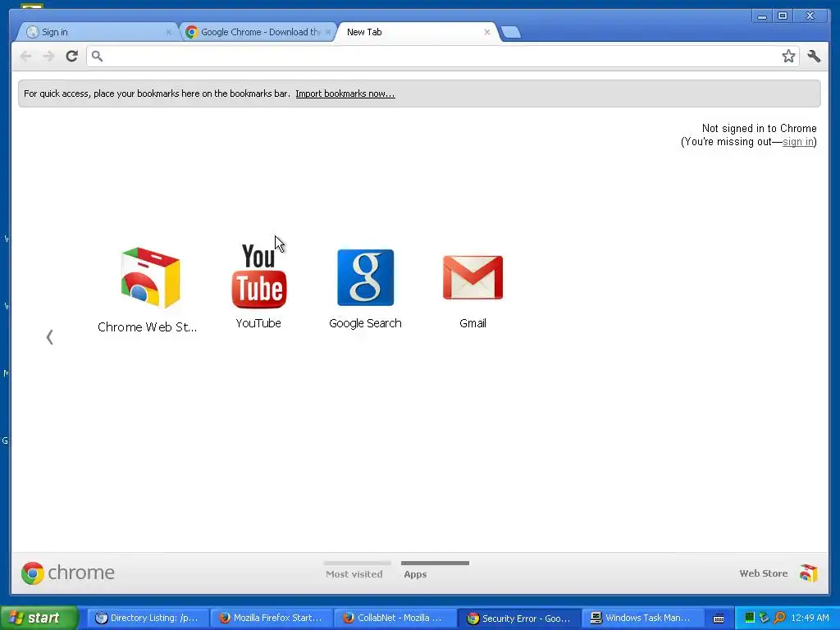Focus the address bar input
The image size is (840, 630).
(442, 57)
